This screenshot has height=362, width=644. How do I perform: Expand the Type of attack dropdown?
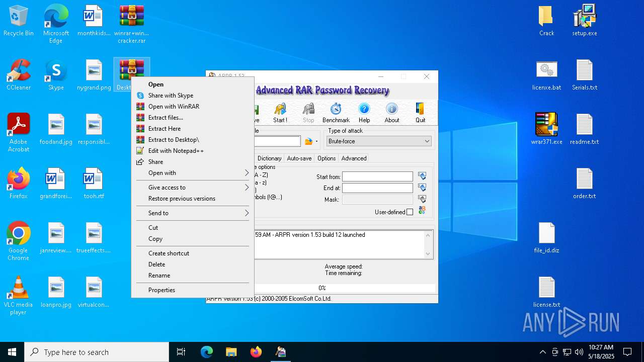pyautogui.click(x=427, y=141)
